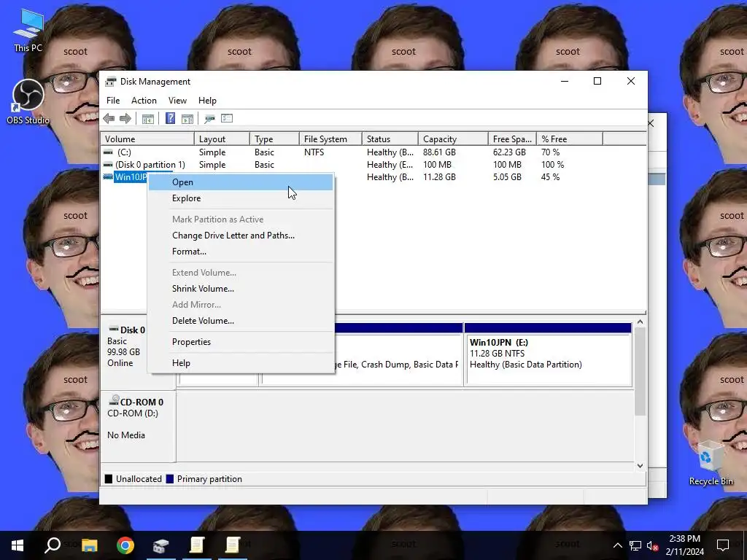747x560 pixels.
Task: Click the Back arrow toolbar icon
Action: [x=109, y=119]
